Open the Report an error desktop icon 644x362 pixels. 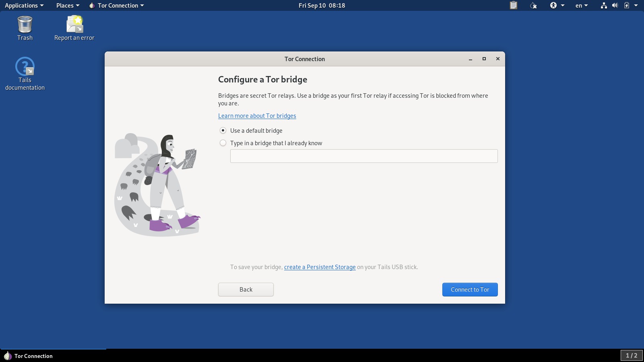coord(74,28)
